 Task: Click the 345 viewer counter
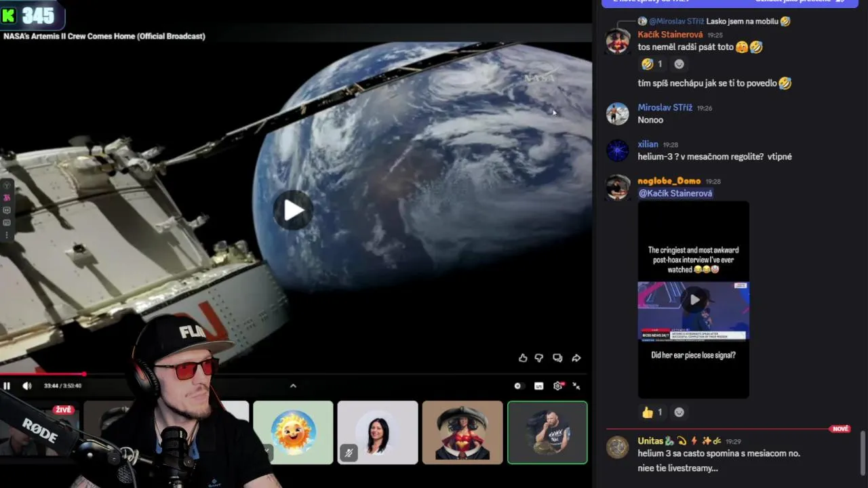pyautogui.click(x=37, y=16)
